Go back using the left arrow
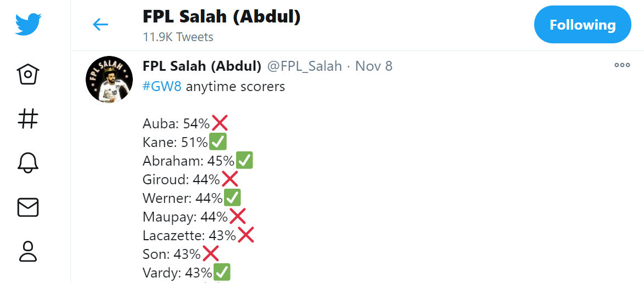The height and width of the screenshot is (283, 644). click(100, 25)
